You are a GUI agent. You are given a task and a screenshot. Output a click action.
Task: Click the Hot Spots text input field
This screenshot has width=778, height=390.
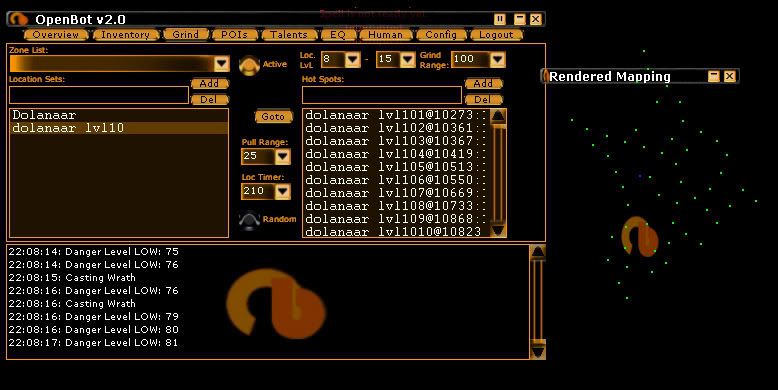coord(382,95)
